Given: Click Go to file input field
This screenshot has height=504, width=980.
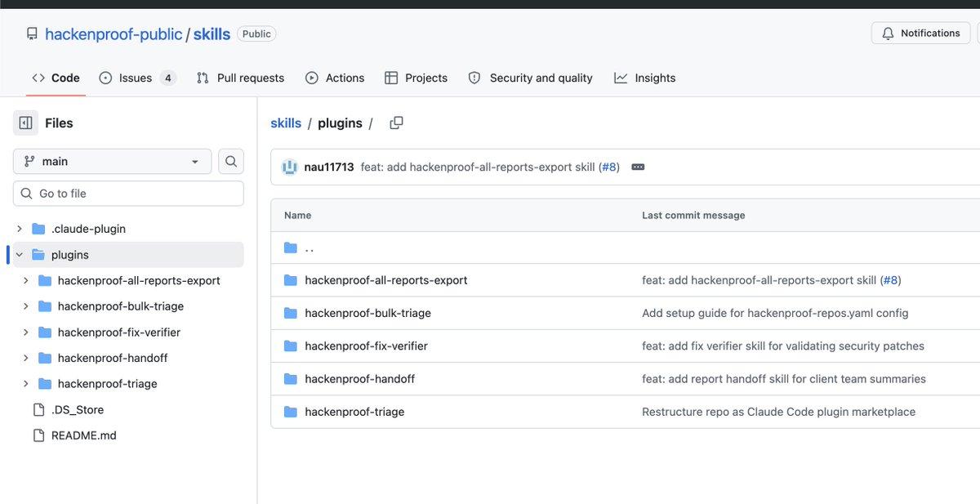Looking at the screenshot, I should tap(128, 194).
